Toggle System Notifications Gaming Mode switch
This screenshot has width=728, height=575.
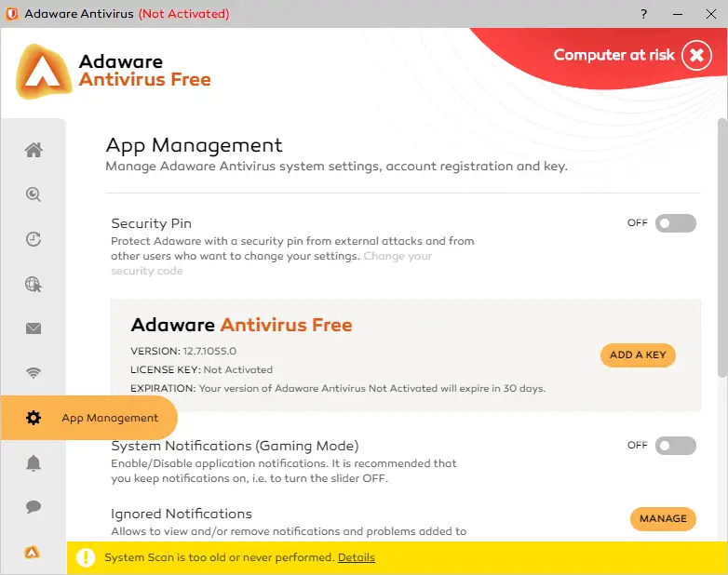pos(676,446)
